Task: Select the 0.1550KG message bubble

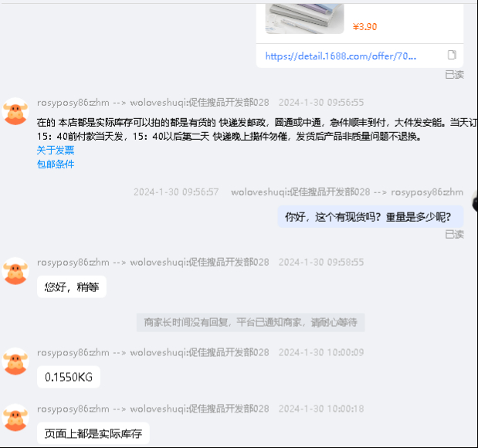Action: click(x=69, y=377)
